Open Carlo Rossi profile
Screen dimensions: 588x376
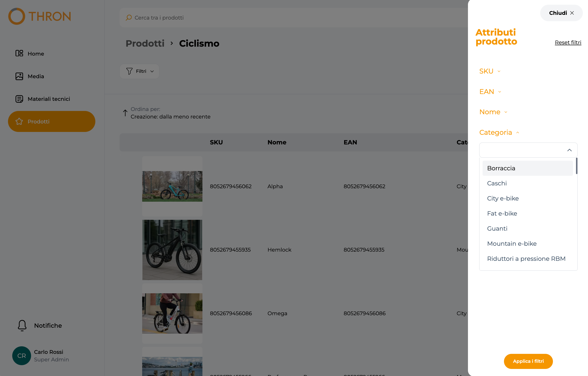[40, 356]
